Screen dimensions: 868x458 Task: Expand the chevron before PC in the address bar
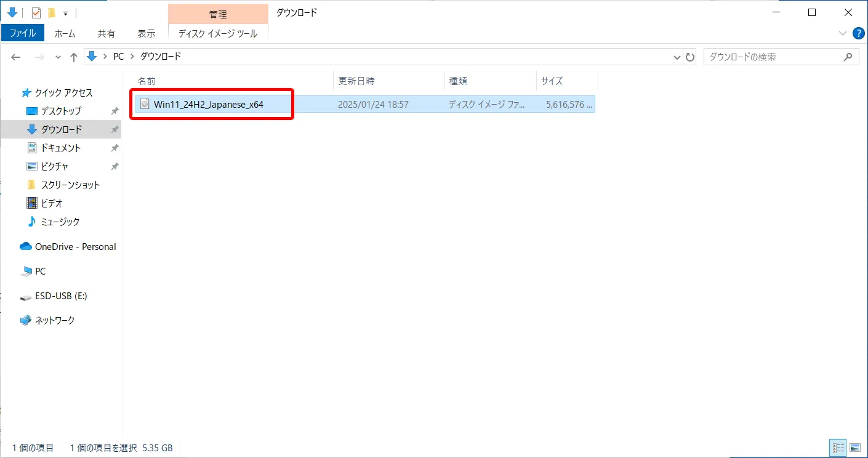[x=105, y=57]
